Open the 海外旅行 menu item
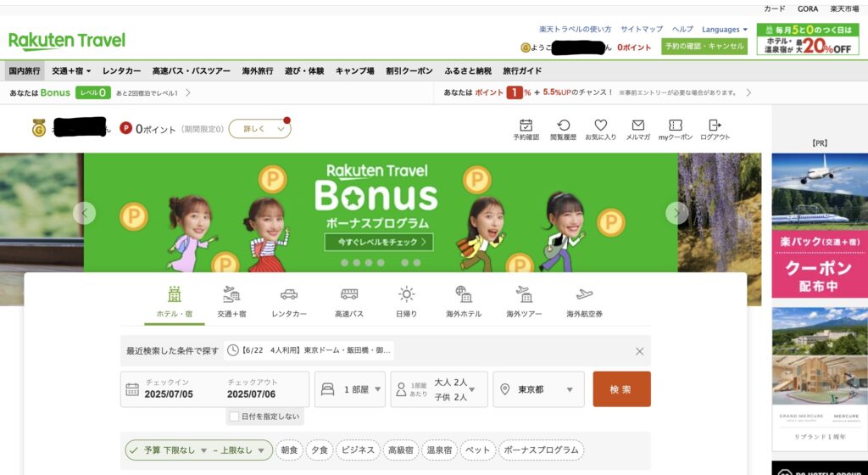The height and width of the screenshot is (475, 868). [258, 71]
